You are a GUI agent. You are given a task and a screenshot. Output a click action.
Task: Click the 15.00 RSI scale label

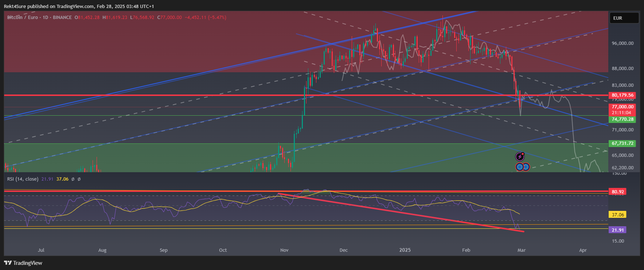point(618,241)
